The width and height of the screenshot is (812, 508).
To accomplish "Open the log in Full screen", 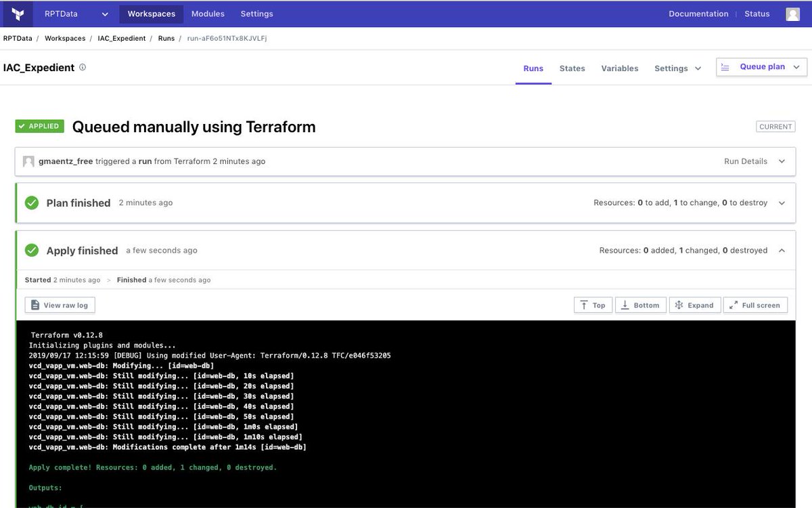I will [756, 305].
